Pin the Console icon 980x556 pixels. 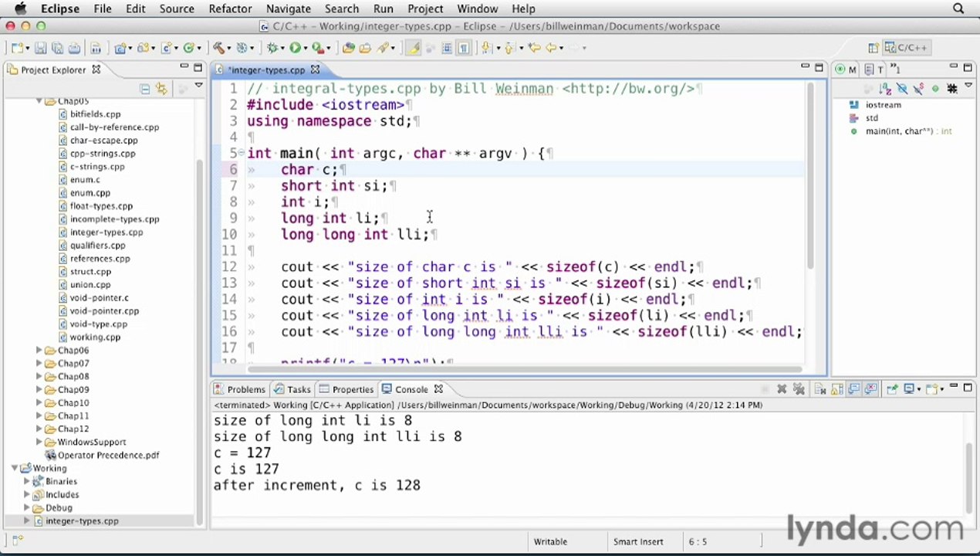[892, 389]
